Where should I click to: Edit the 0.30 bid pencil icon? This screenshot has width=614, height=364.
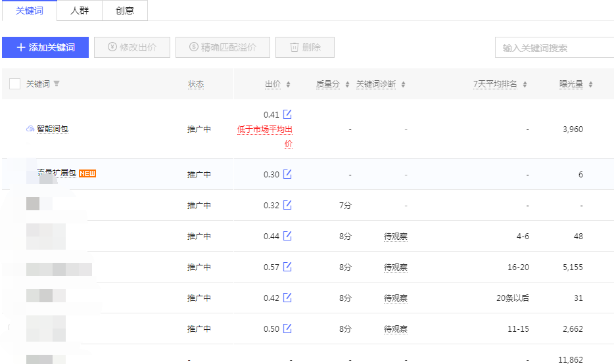click(x=287, y=174)
